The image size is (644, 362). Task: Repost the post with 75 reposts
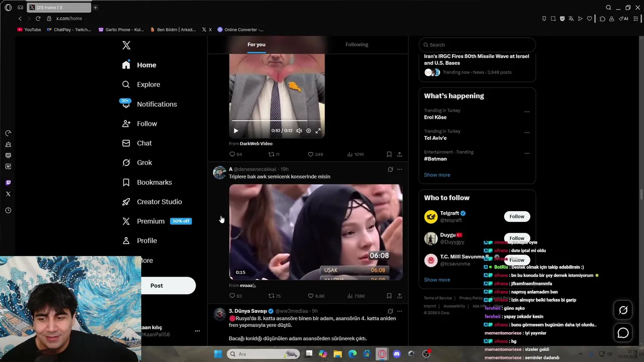pos(274,296)
